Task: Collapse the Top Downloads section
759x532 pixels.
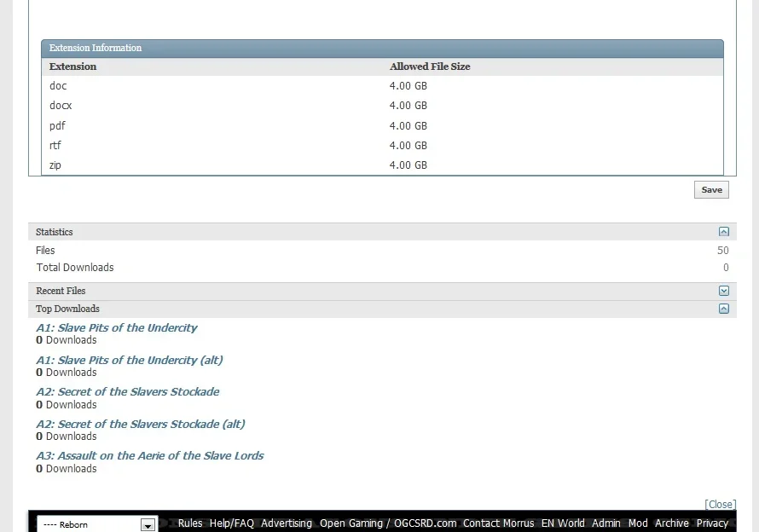Action: click(x=723, y=309)
